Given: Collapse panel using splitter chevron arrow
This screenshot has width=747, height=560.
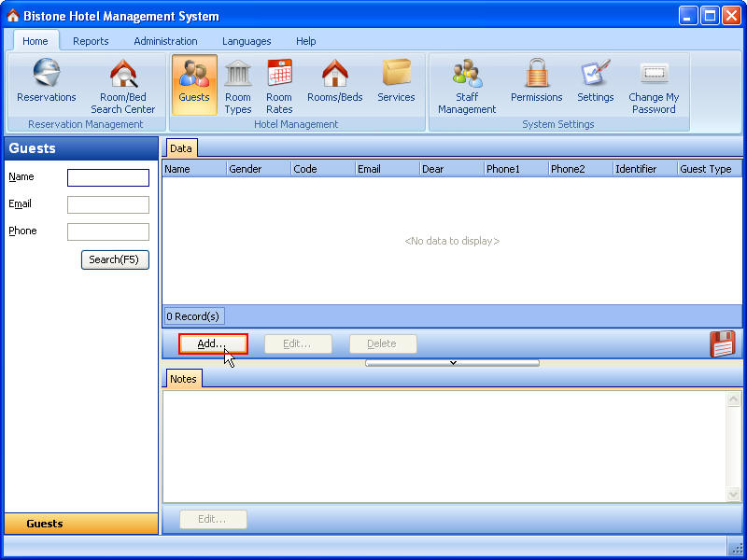Looking at the screenshot, I should click(452, 363).
